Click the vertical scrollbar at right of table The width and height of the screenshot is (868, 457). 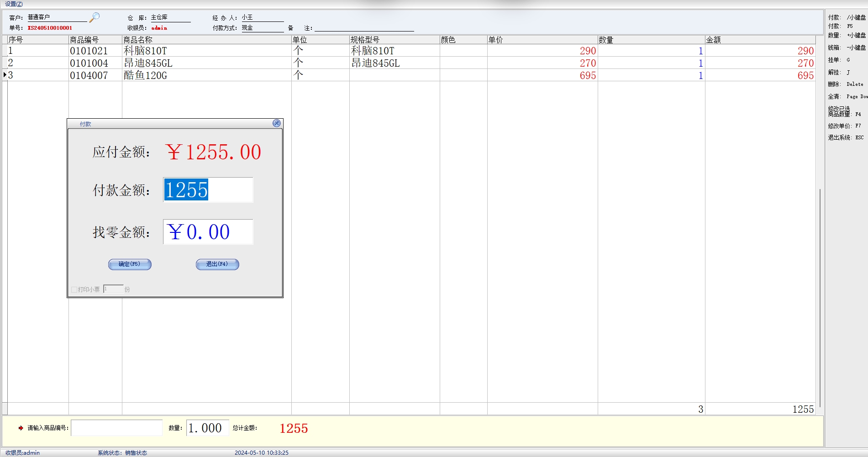820,297
